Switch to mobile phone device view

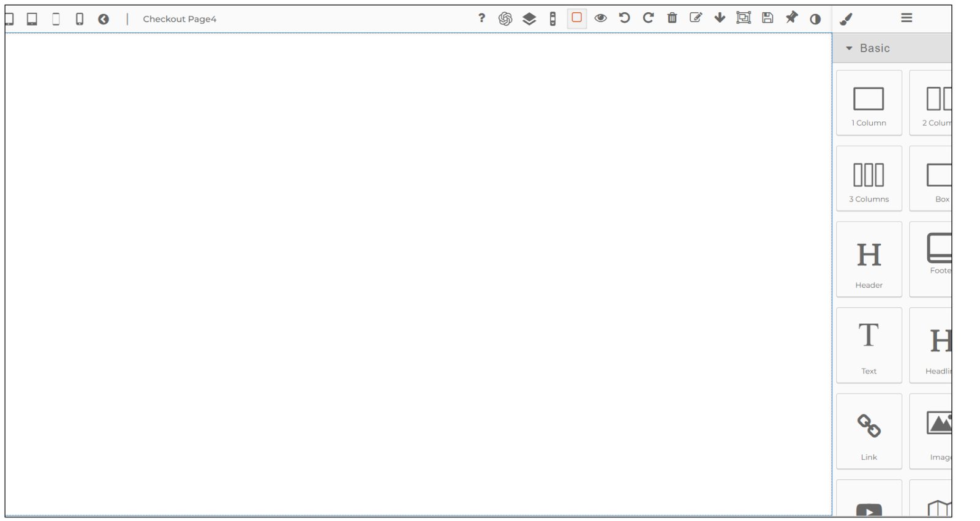click(80, 19)
